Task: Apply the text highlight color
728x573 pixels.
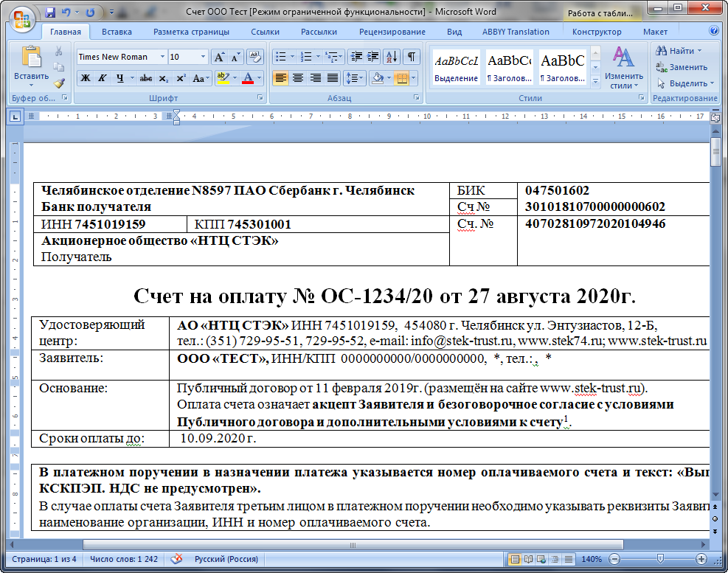Action: [x=223, y=78]
